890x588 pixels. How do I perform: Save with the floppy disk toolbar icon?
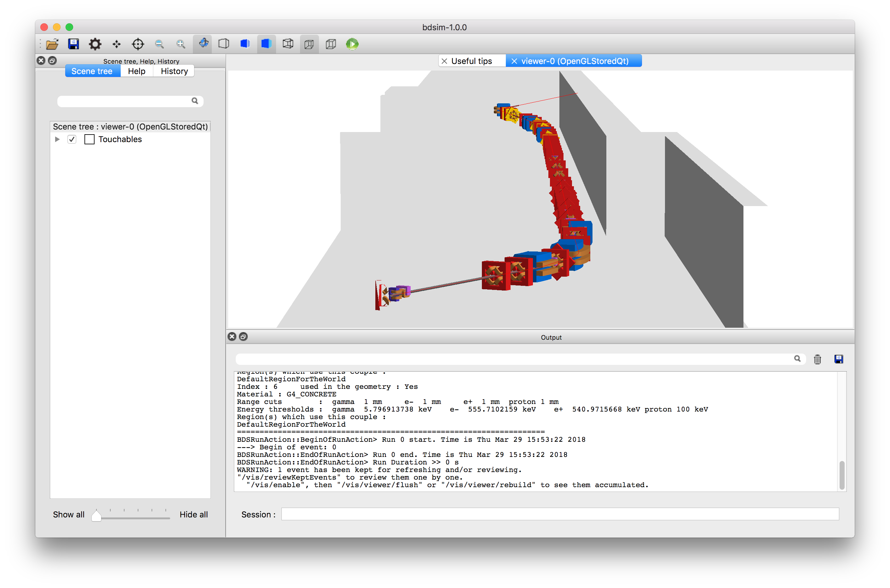click(73, 44)
